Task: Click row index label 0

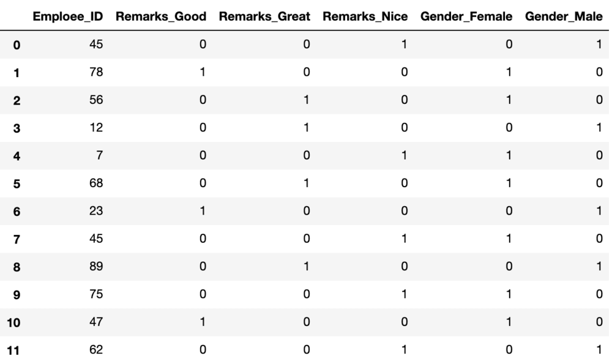Action: coord(18,46)
